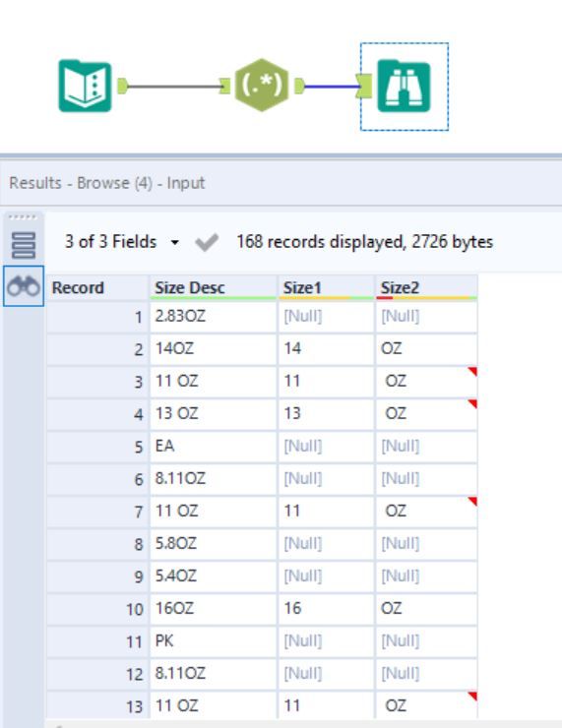Click the RegEx tool input anchor
The image size is (562, 728).
click(224, 86)
